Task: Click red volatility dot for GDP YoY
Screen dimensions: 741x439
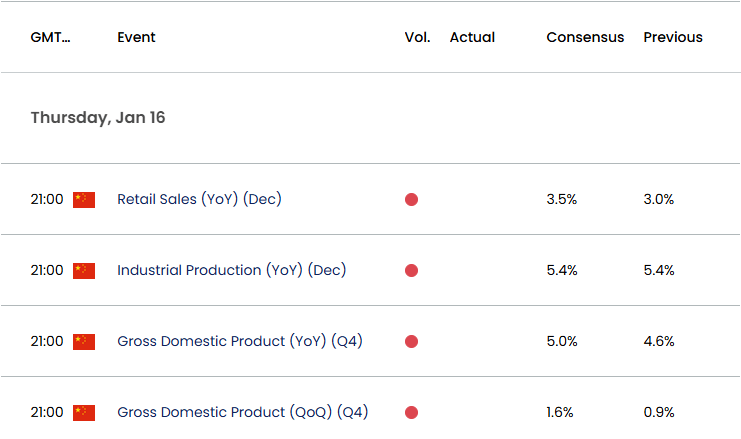Action: click(411, 341)
